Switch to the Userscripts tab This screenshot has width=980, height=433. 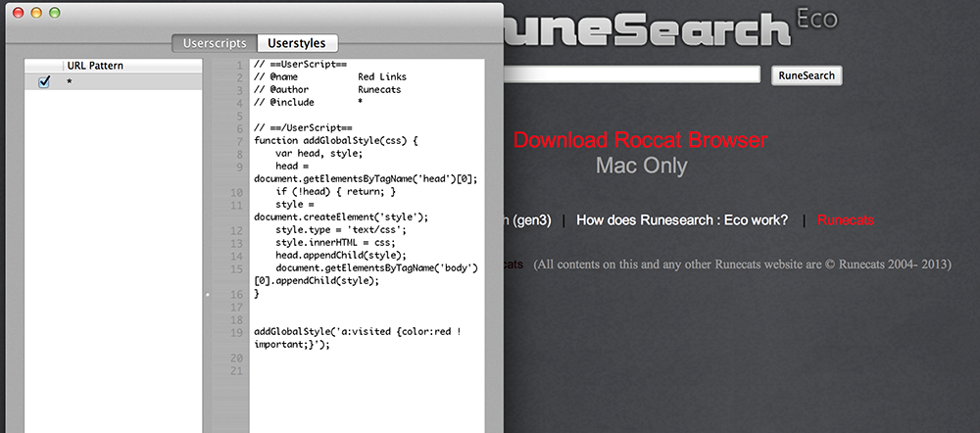215,43
